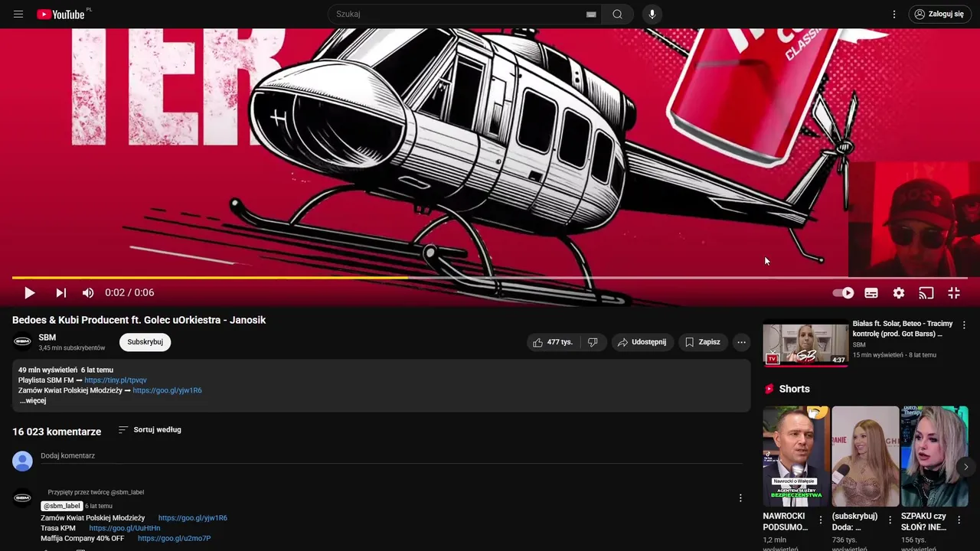
Task: Click the user avatar beside comment box
Action: (x=22, y=461)
